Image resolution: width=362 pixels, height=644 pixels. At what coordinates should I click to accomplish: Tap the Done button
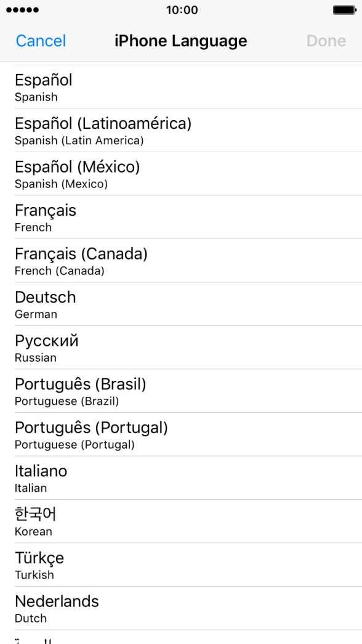tap(326, 41)
